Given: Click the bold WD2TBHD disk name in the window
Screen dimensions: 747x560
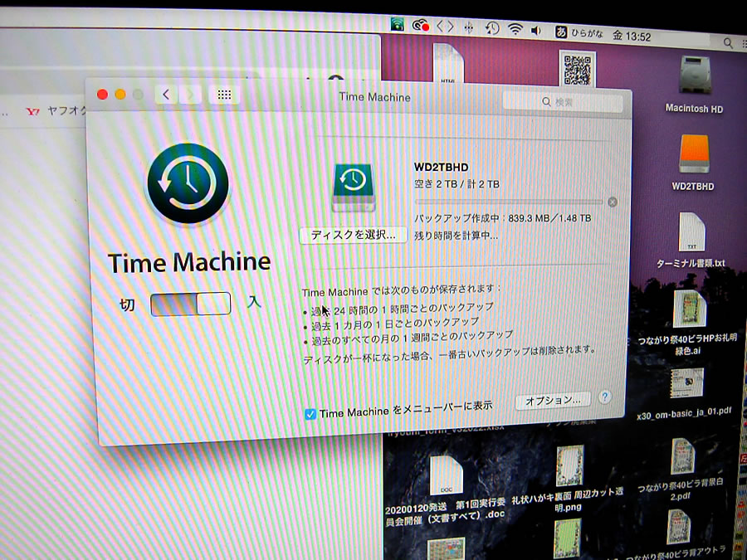Looking at the screenshot, I should 442,167.
